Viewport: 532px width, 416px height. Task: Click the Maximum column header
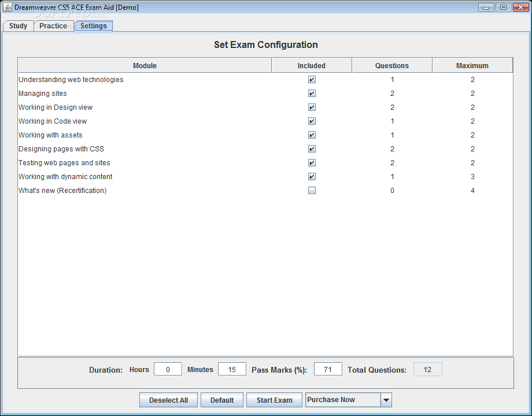click(472, 65)
